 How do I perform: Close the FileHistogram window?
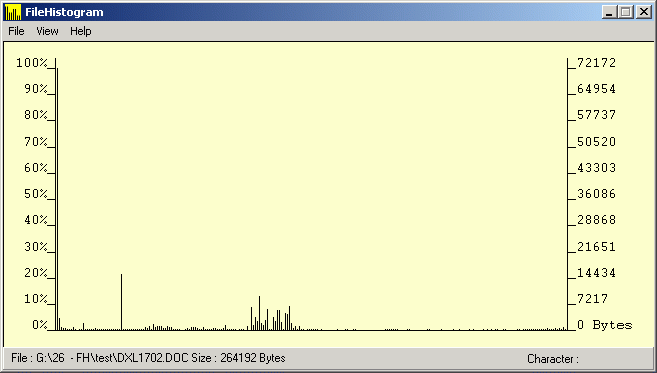[643, 12]
